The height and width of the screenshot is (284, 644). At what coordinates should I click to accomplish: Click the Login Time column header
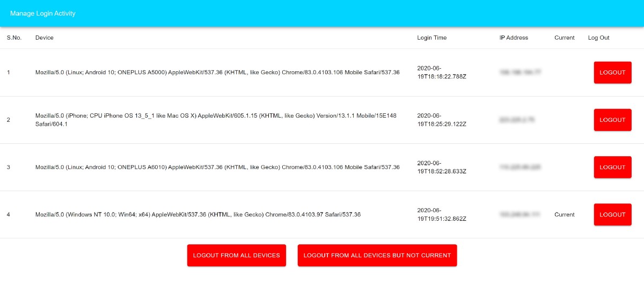pos(431,38)
